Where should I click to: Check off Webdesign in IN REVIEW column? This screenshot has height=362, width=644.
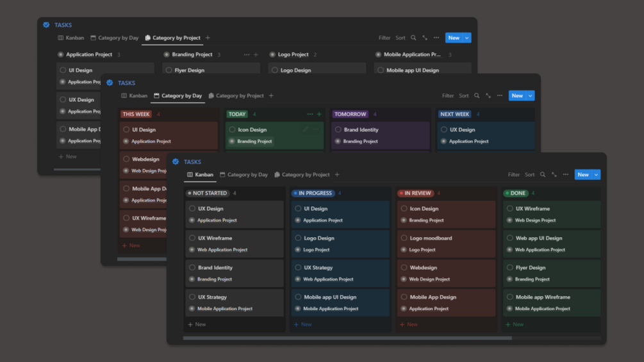[x=404, y=268]
